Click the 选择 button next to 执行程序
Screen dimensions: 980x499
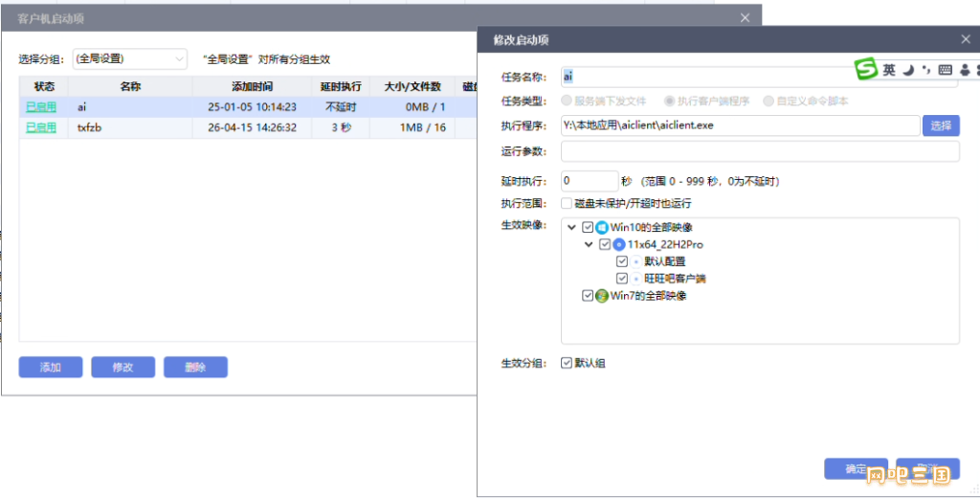941,125
